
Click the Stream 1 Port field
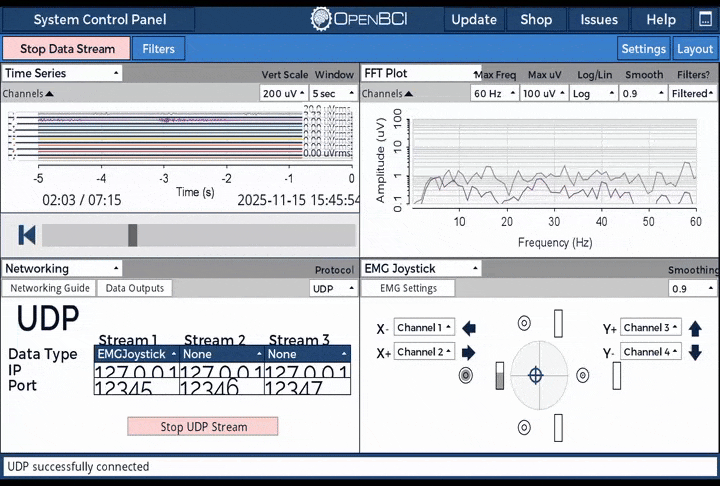(x=137, y=389)
